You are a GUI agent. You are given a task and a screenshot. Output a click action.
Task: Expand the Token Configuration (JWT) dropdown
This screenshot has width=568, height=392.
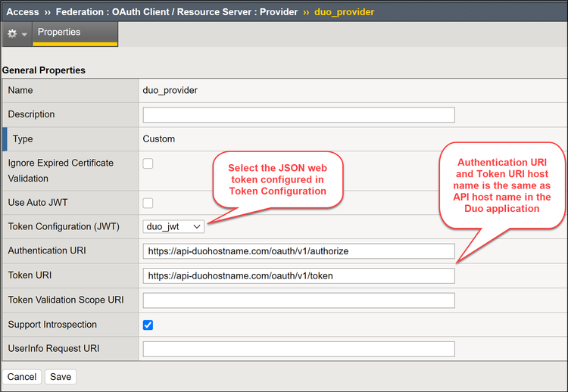pos(173,226)
